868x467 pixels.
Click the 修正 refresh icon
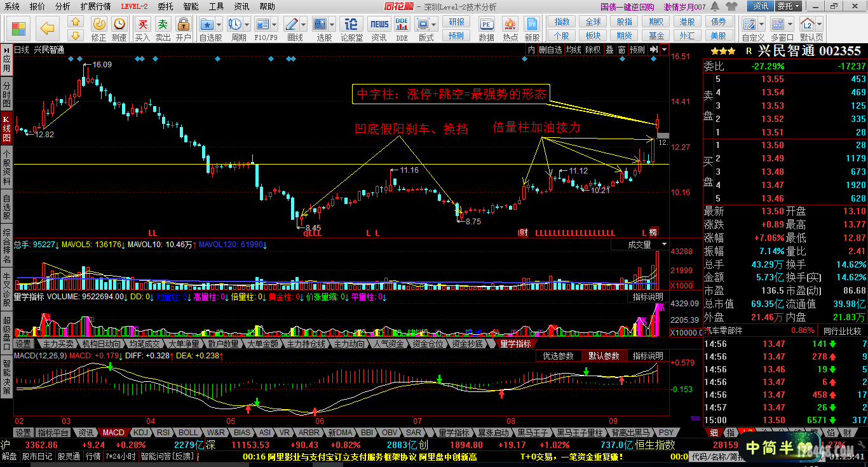pyautogui.click(x=99, y=24)
